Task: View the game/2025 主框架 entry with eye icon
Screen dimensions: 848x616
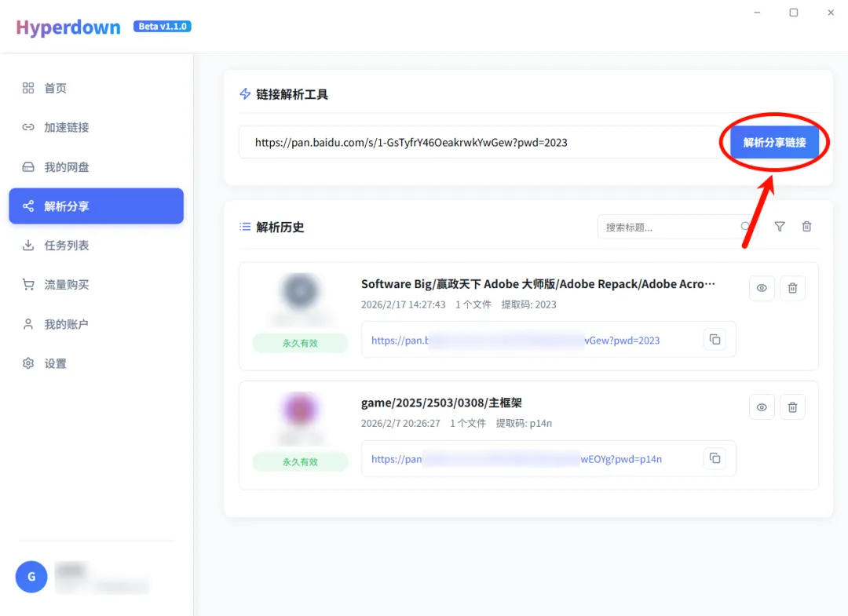Action: click(762, 407)
